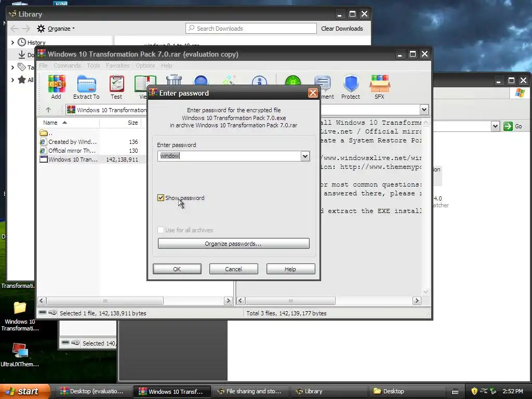Click the Find magnifier toolbar icon
Screen dimensions: 532x399
click(201, 80)
